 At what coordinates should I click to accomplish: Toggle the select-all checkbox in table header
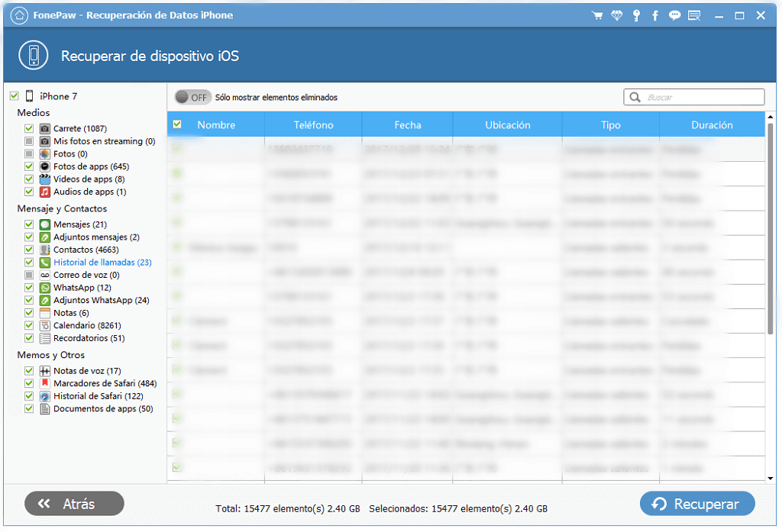[x=177, y=124]
